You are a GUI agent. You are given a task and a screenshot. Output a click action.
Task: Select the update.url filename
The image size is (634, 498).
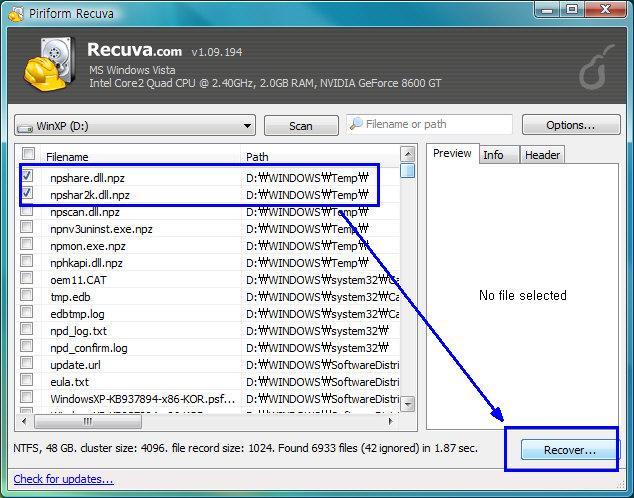point(75,365)
